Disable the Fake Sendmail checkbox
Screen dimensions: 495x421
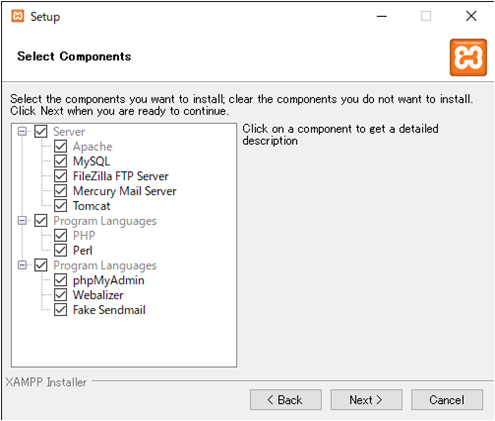pyautogui.click(x=60, y=310)
